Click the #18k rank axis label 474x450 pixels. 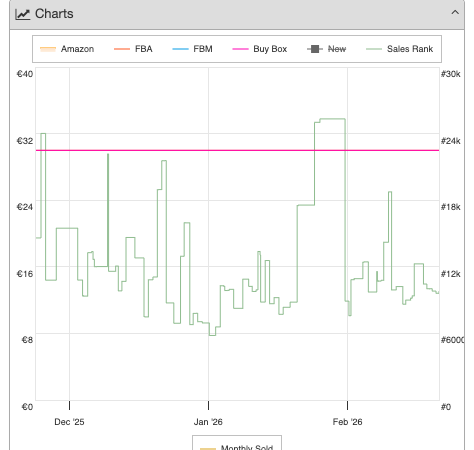click(451, 207)
